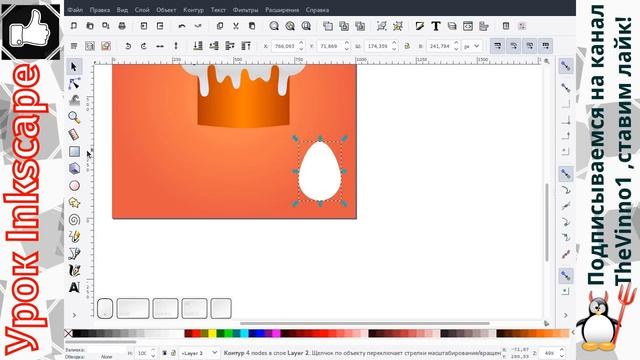The width and height of the screenshot is (640, 360).
Task: Open the Фильтры menu
Action: (246, 10)
